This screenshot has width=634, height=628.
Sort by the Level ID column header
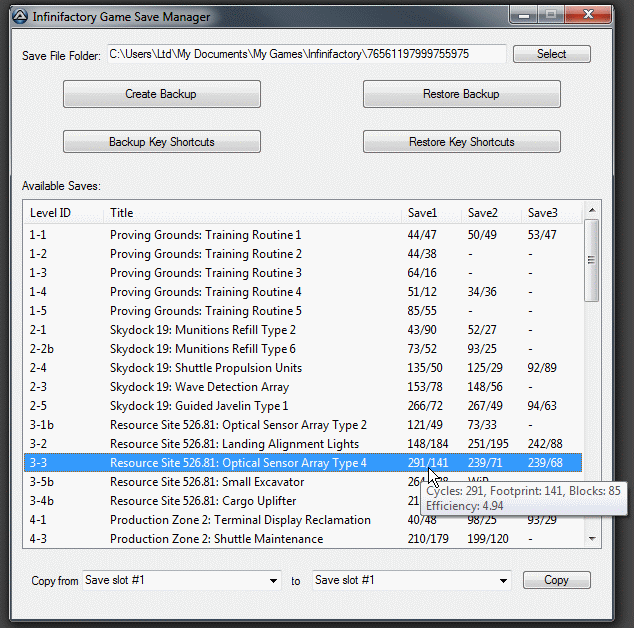63,213
